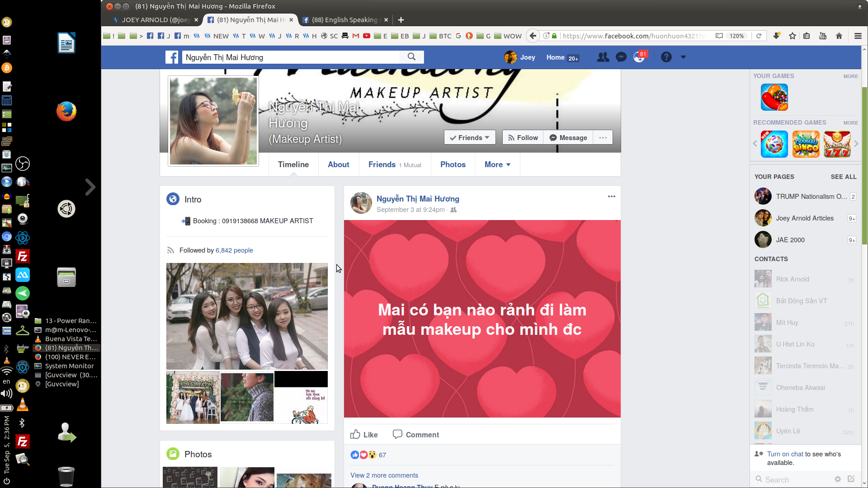Click Joey profile link in header
Image resolution: width=868 pixels, height=488 pixels.
[x=520, y=57]
